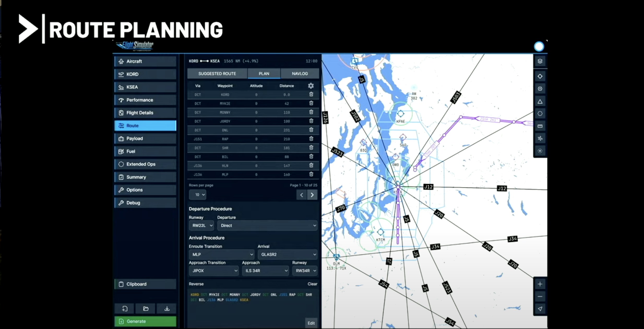This screenshot has height=329, width=644.
Task: Go to next page of waypoints
Action: 312,195
